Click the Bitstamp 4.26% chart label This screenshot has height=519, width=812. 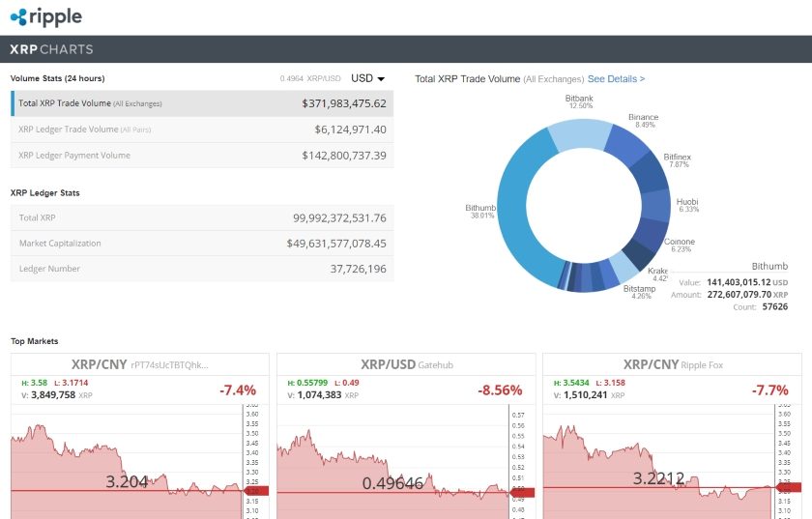click(x=640, y=292)
